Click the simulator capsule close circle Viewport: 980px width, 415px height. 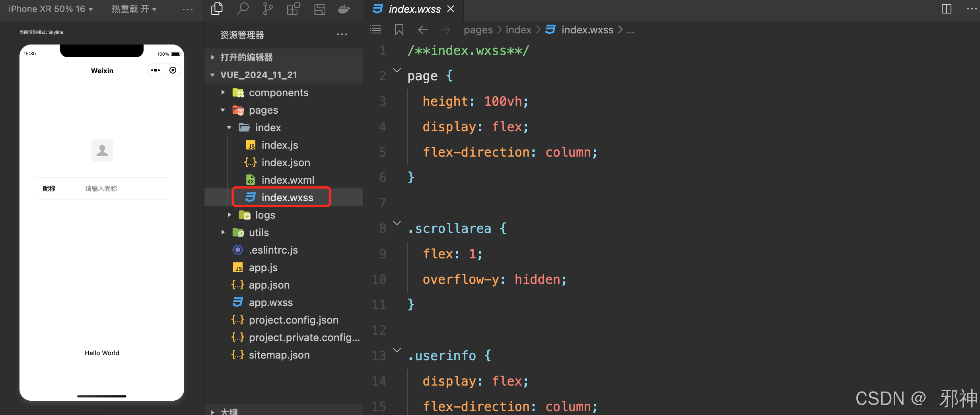point(173,70)
